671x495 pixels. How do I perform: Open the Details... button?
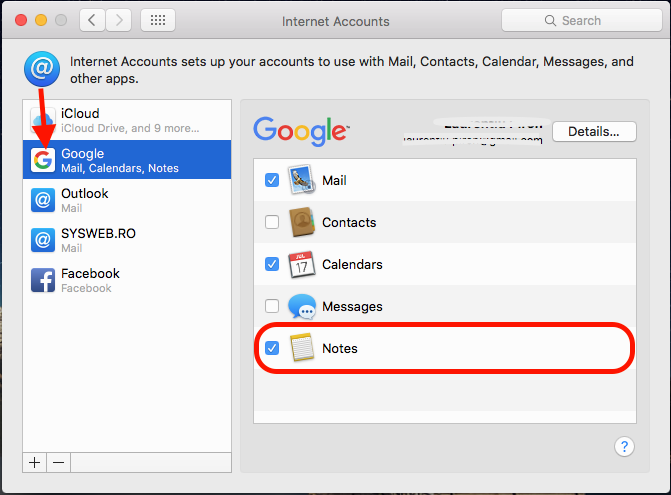(x=594, y=132)
